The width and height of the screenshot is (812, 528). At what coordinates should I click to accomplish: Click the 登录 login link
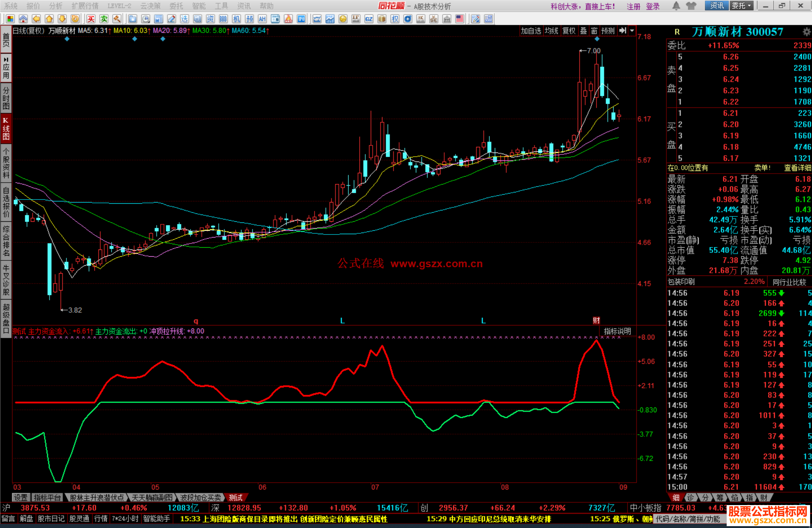pos(653,6)
